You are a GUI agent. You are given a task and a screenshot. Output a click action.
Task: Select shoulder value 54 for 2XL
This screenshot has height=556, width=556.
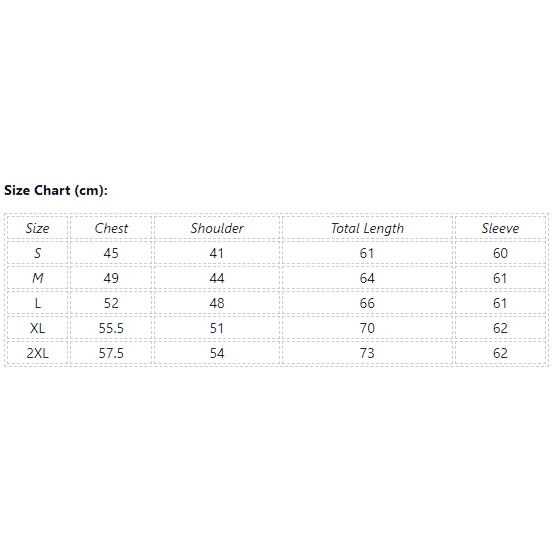click(217, 353)
